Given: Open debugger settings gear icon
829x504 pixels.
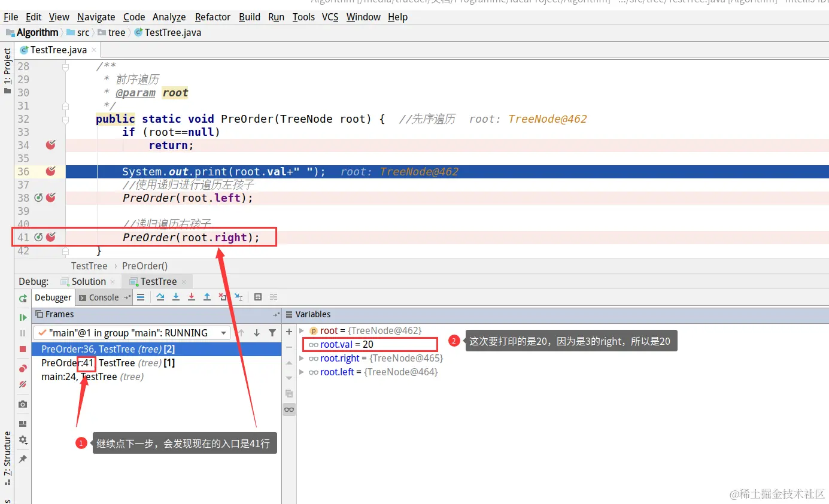Looking at the screenshot, I should tap(23, 439).
